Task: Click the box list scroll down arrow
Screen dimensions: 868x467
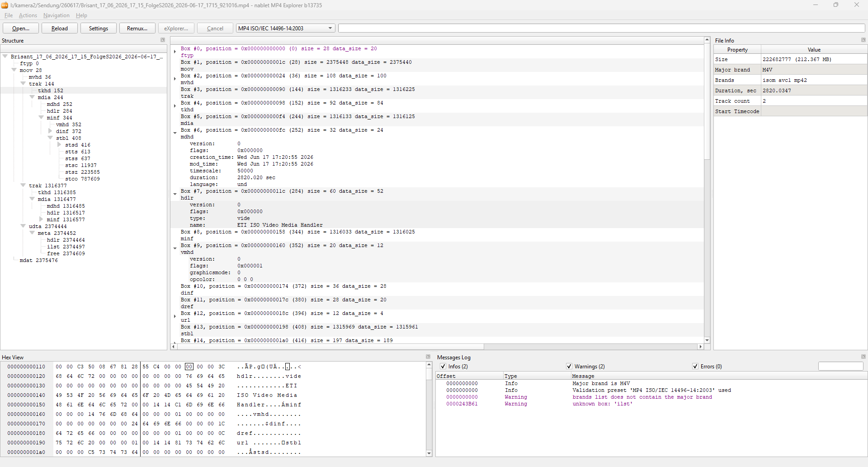Action: 707,340
